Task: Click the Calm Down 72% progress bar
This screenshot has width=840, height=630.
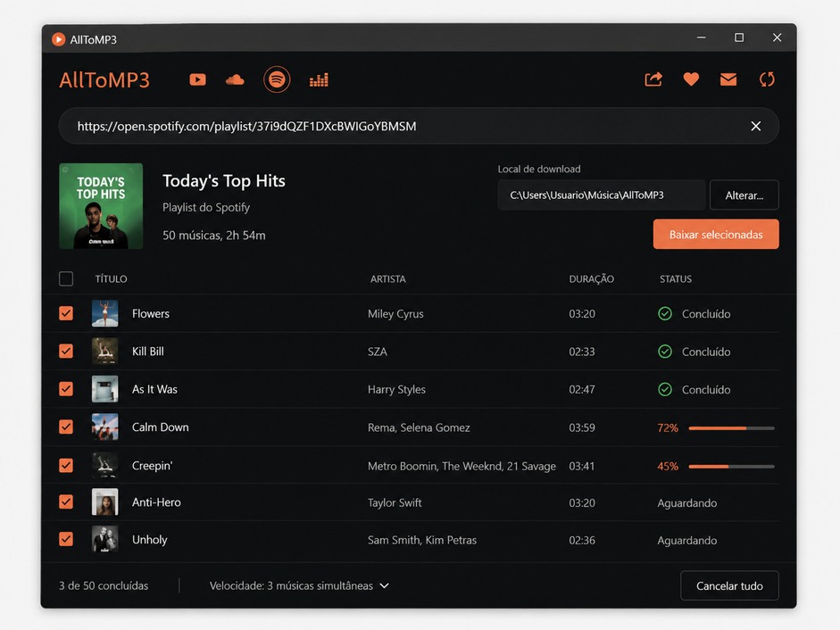Action: point(731,428)
